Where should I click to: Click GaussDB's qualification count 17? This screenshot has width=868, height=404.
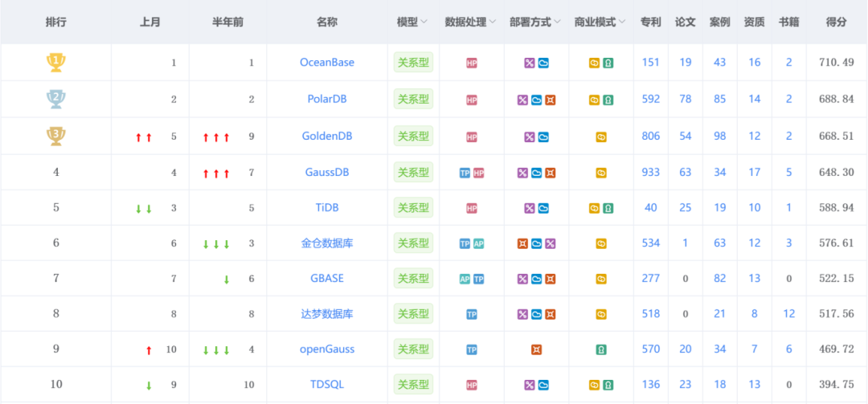click(x=755, y=173)
